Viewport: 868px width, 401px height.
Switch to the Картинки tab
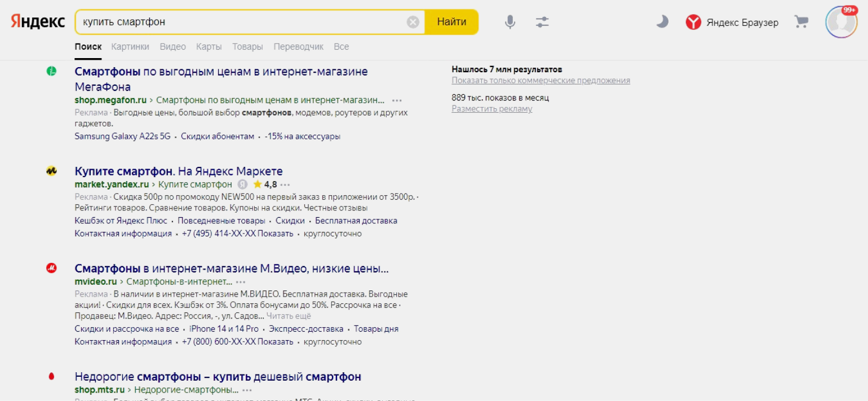[x=130, y=47]
